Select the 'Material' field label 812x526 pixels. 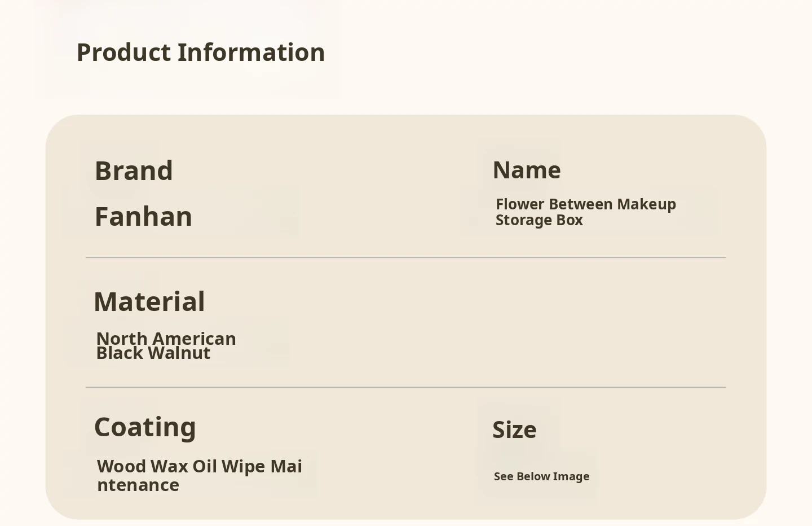point(149,302)
